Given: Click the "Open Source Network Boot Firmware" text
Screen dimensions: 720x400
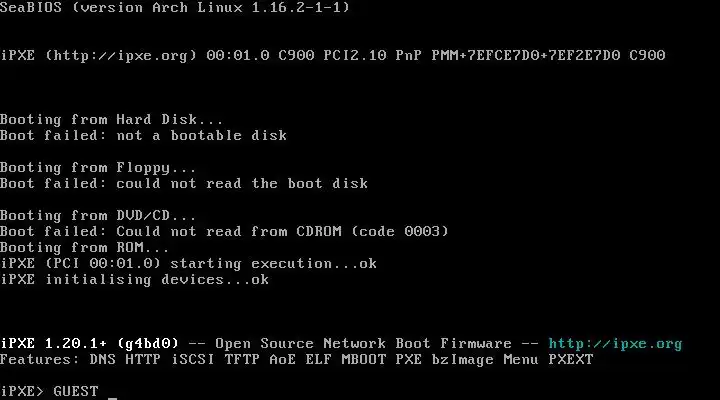Looking at the screenshot, I should (x=363, y=344).
